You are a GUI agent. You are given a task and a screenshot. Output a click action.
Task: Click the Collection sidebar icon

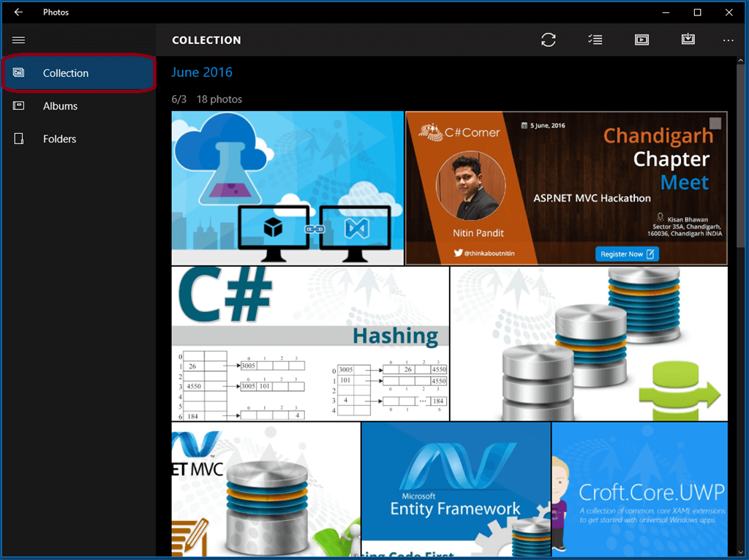[18, 72]
